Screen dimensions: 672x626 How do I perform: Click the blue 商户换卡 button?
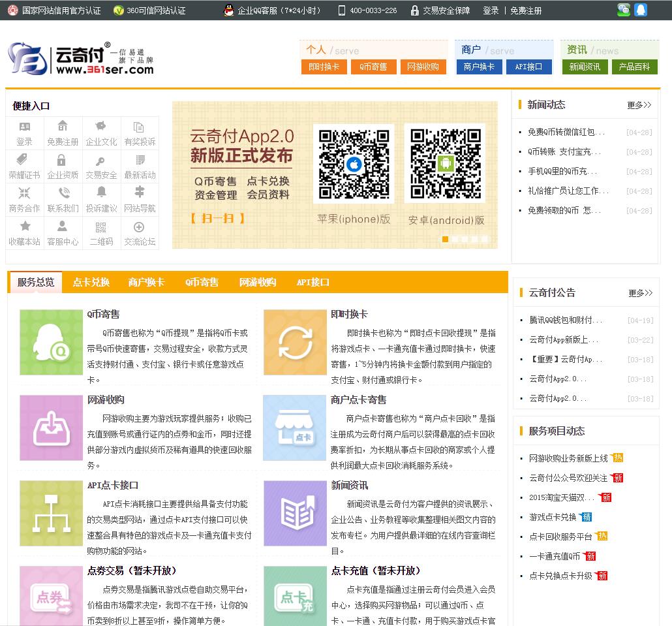[479, 67]
